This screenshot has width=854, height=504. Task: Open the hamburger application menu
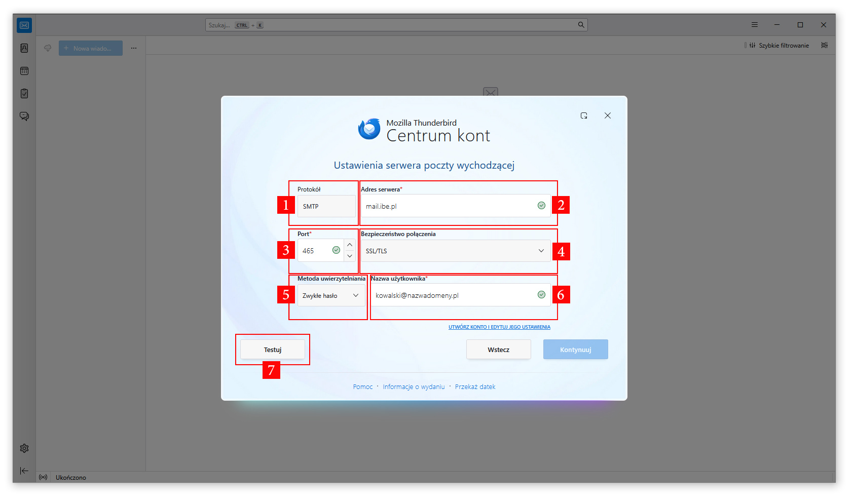tap(755, 25)
